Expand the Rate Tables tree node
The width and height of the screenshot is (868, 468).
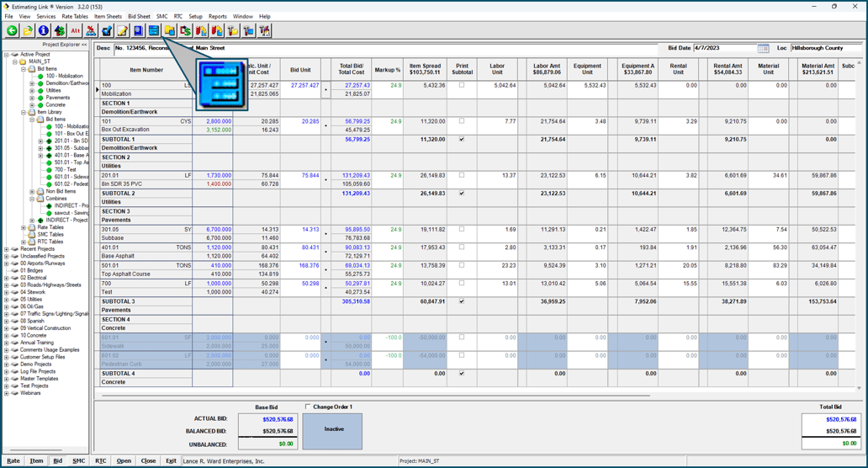point(24,227)
